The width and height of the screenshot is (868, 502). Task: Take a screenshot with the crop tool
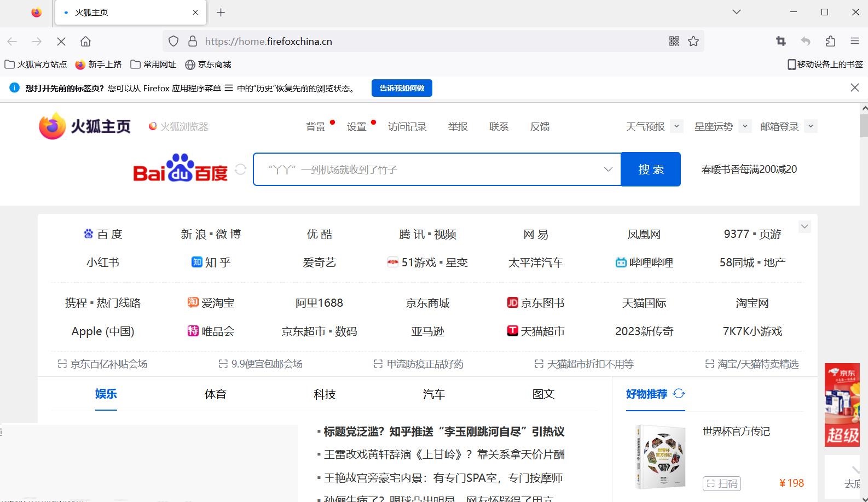click(x=781, y=42)
